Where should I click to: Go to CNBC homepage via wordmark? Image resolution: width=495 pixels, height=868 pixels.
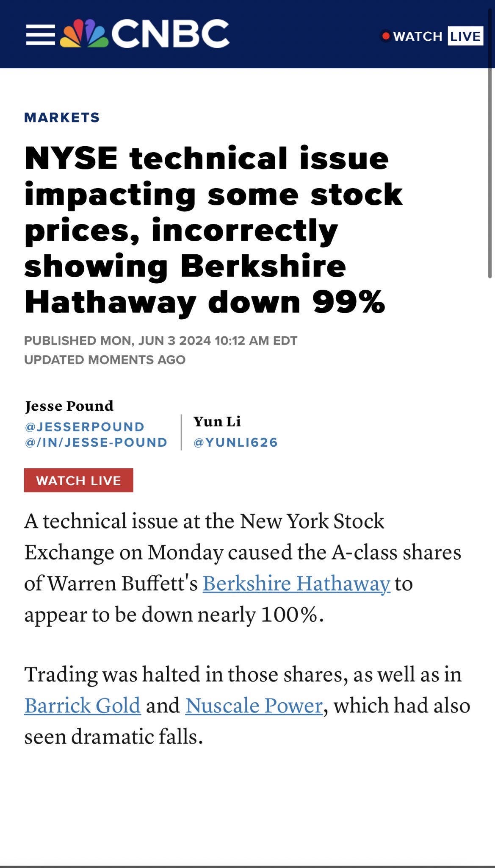[x=170, y=34]
